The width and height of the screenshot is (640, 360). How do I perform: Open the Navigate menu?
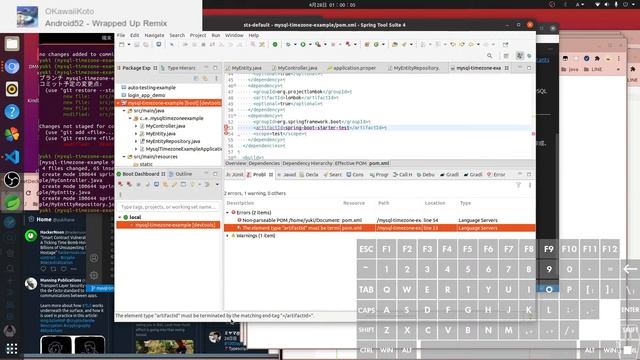click(154, 36)
